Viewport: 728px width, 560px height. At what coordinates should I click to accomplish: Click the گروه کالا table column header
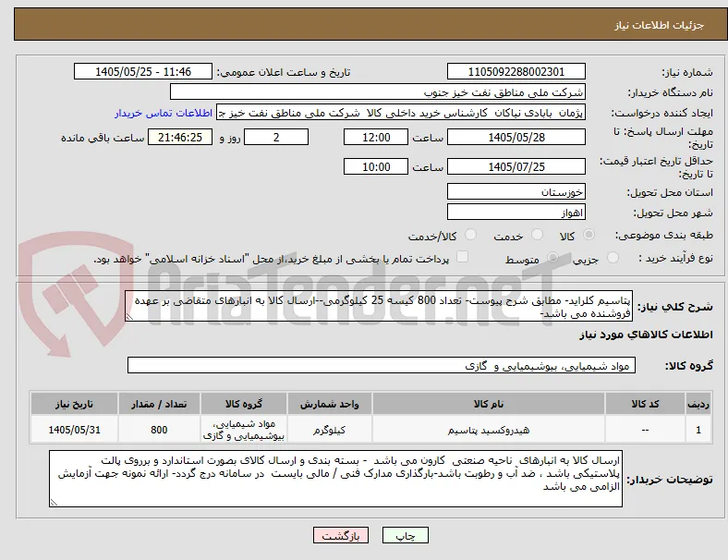point(244,404)
